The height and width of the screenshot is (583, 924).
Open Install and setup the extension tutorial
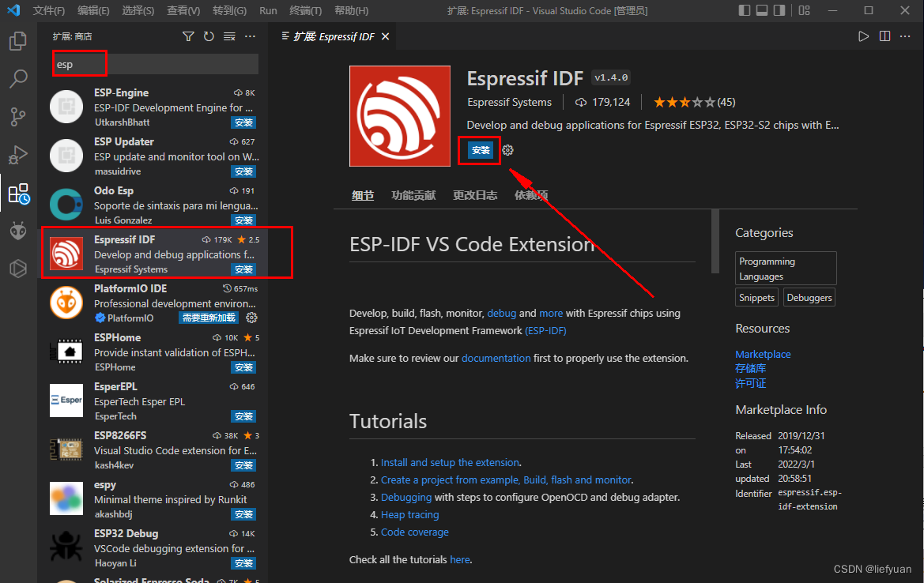(450, 462)
